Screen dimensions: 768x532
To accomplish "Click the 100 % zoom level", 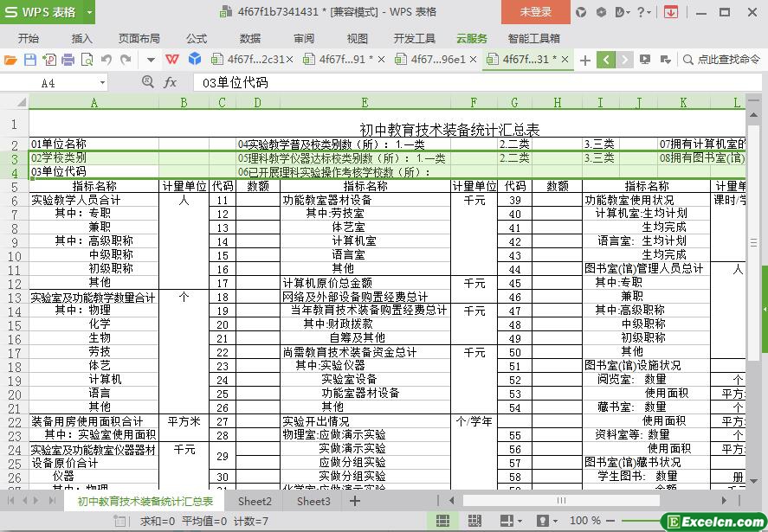I will click(x=585, y=522).
